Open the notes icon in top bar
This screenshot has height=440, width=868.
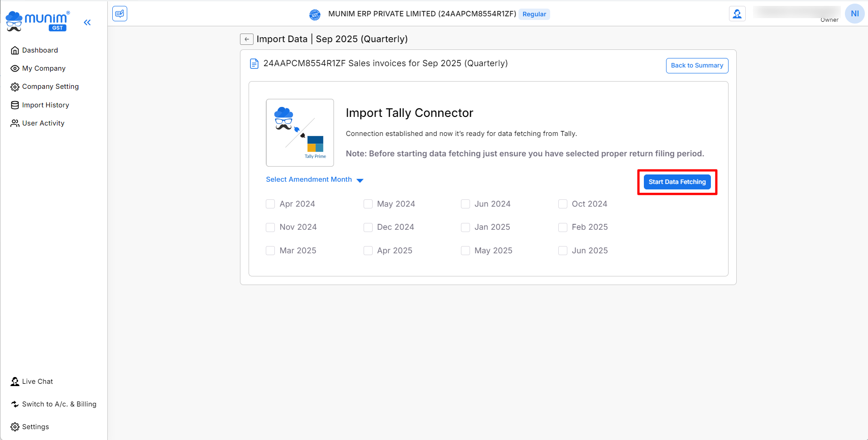tap(120, 14)
